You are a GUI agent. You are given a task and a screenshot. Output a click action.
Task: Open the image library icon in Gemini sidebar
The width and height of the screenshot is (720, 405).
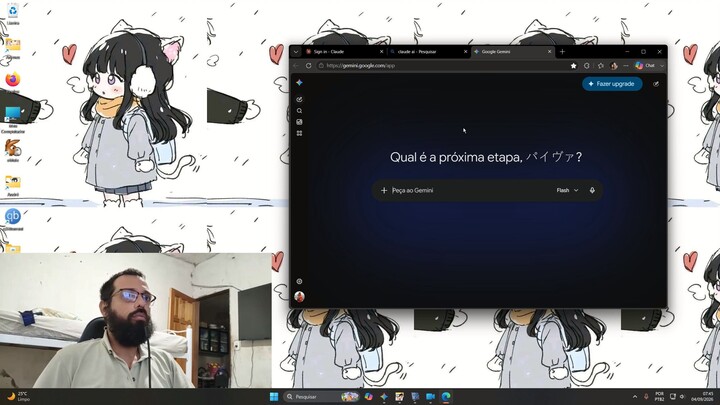pyautogui.click(x=299, y=122)
